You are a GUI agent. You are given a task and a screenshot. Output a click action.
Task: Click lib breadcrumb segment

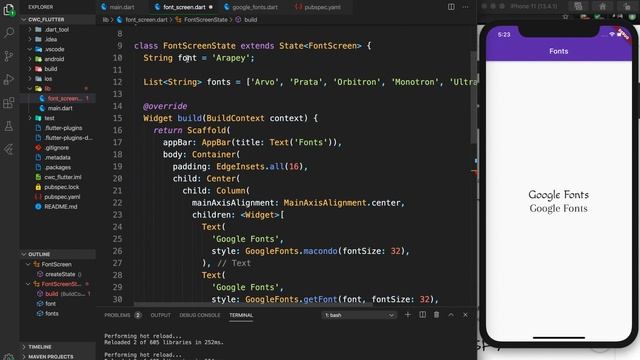tap(106, 20)
